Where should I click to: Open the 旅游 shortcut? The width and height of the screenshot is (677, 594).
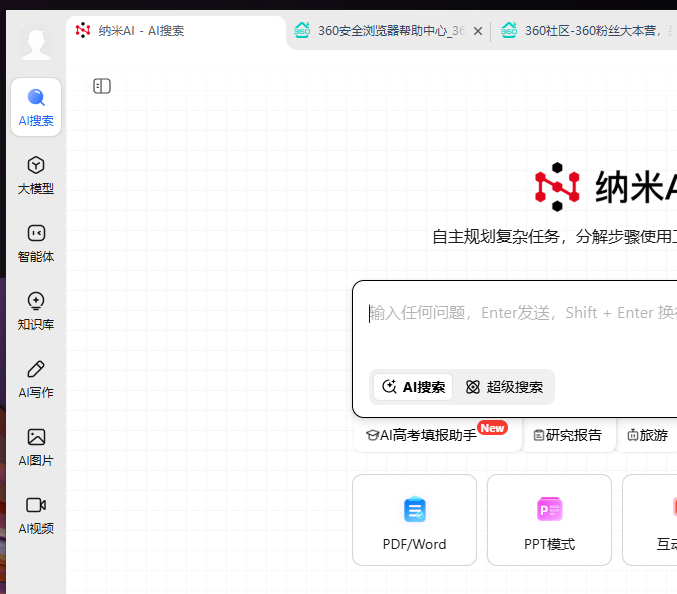tap(647, 435)
